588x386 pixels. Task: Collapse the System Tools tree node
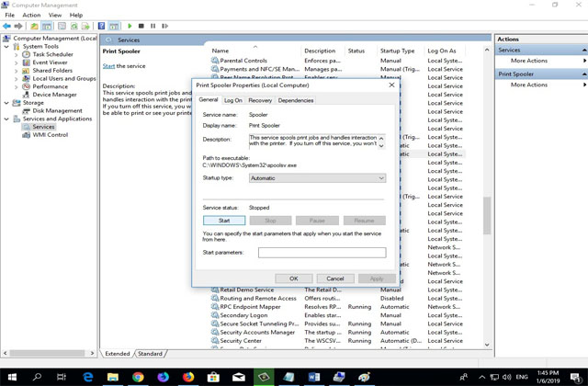coord(6,47)
